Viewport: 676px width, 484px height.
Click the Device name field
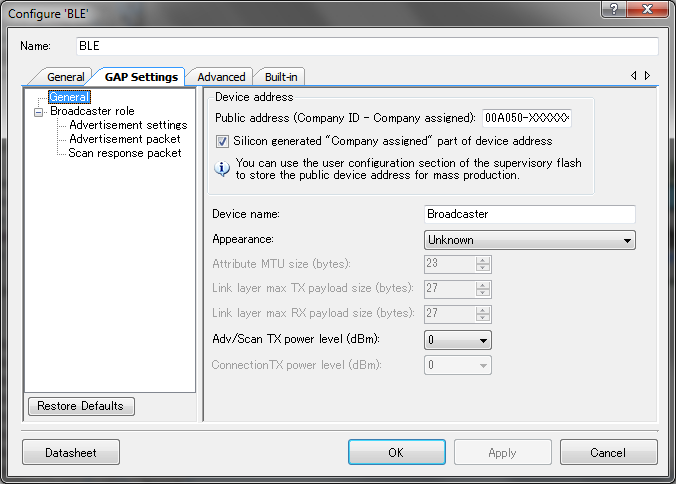point(529,214)
